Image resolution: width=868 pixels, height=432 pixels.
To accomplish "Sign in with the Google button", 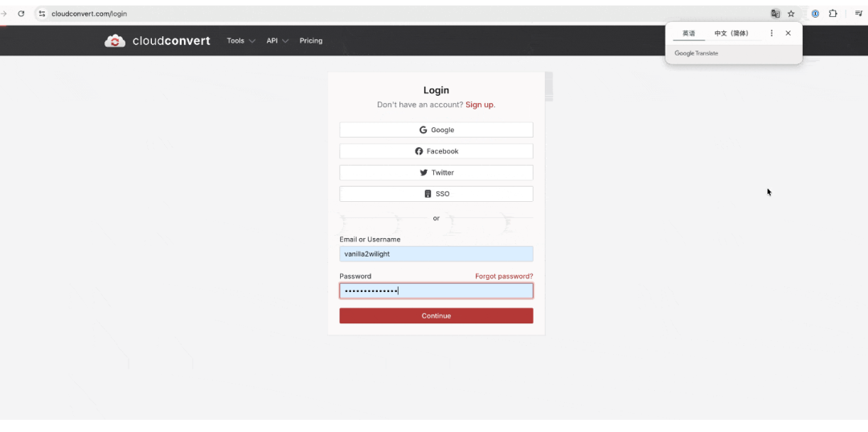I will 436,130.
